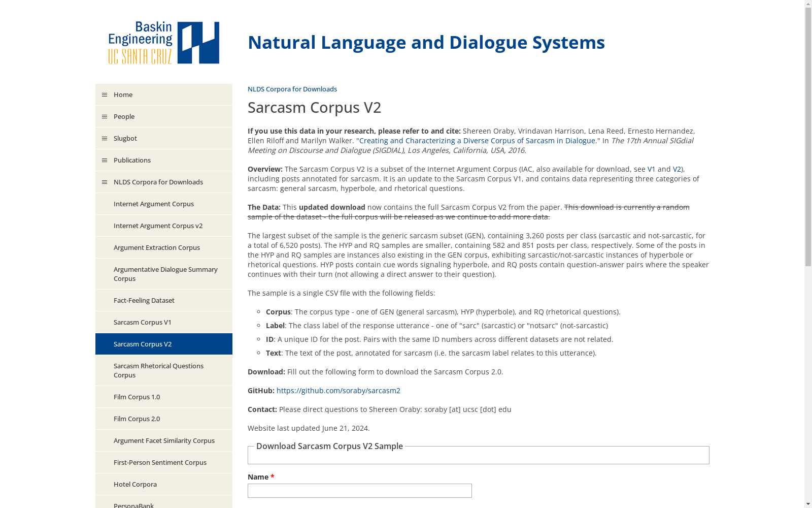Select Sarcasm Rhetorical Questions Corpus
Viewport: 812px width, 508px height.
(164, 370)
